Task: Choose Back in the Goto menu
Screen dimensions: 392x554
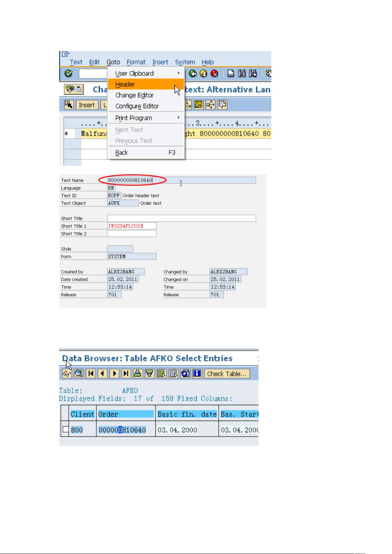Action: (146, 153)
